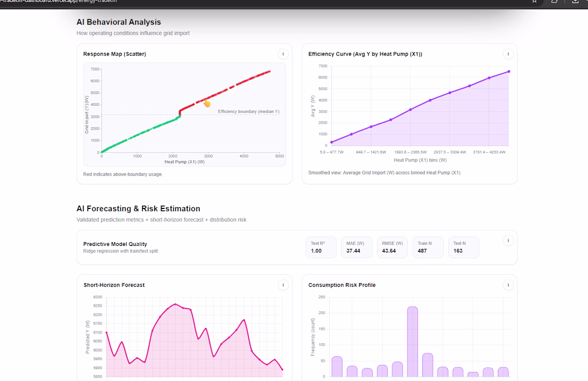The height and width of the screenshot is (381, 588).
Task: Click the browser share icon beside the star
Action: click(554, 2)
